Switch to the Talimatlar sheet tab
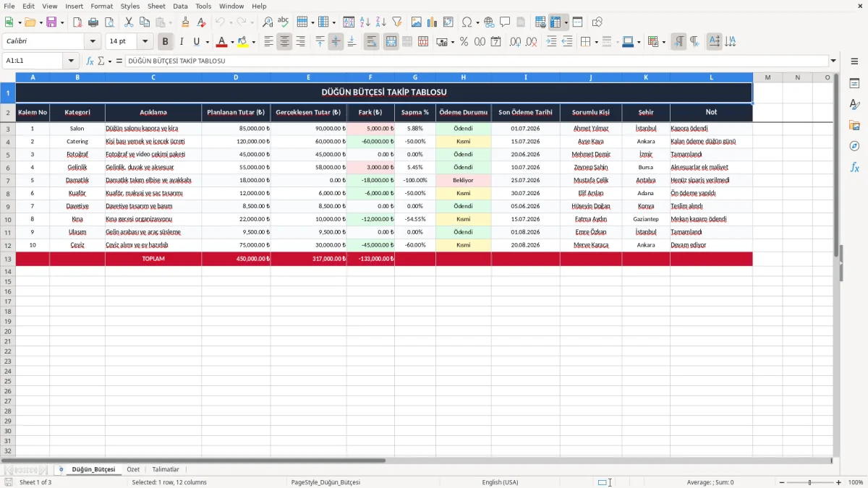The image size is (868, 488). click(166, 470)
